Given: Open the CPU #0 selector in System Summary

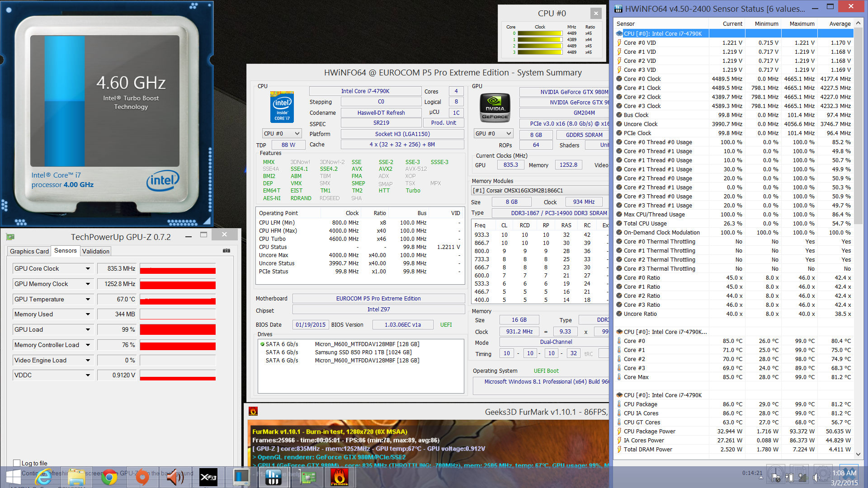Looking at the screenshot, I should tap(282, 134).
